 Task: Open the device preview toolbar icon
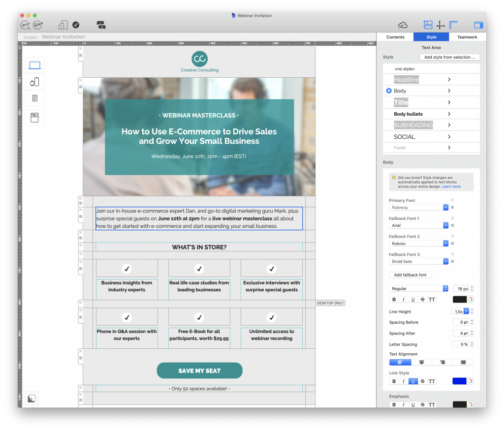63,25
